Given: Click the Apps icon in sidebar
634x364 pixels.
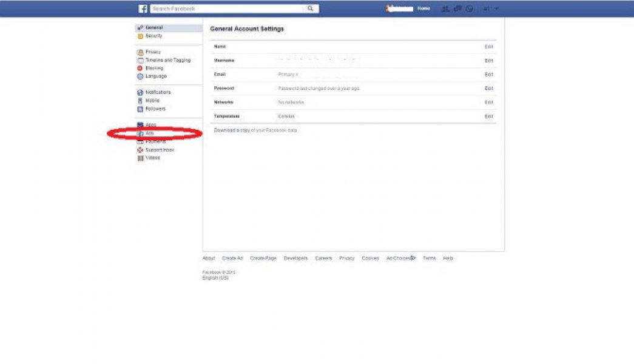Looking at the screenshot, I should [140, 124].
